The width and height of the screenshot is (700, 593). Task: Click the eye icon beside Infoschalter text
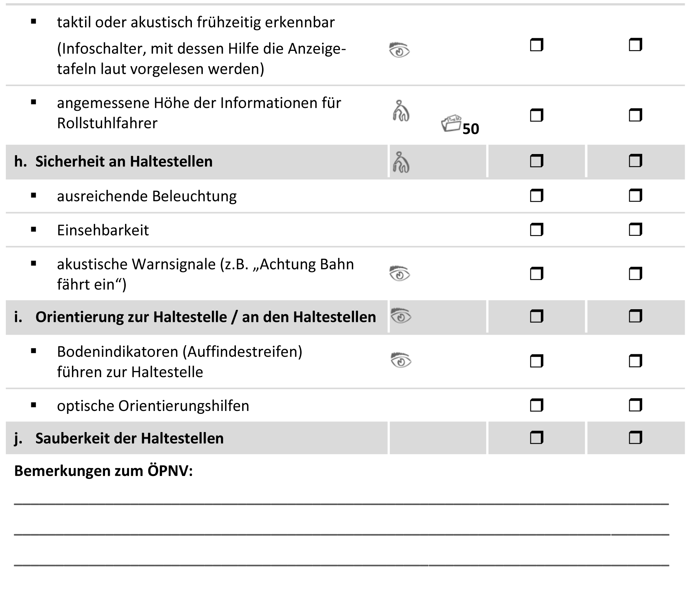pyautogui.click(x=399, y=50)
